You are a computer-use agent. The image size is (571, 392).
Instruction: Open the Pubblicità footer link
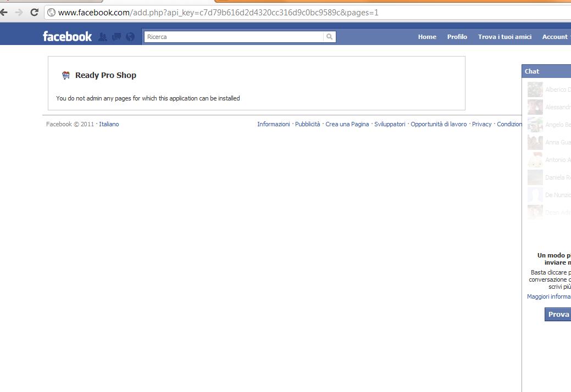[307, 124]
